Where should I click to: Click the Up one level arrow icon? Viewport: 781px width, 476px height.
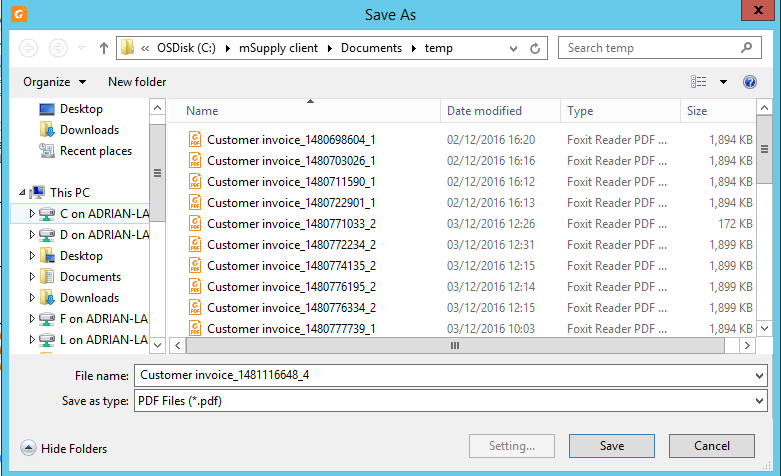[104, 48]
